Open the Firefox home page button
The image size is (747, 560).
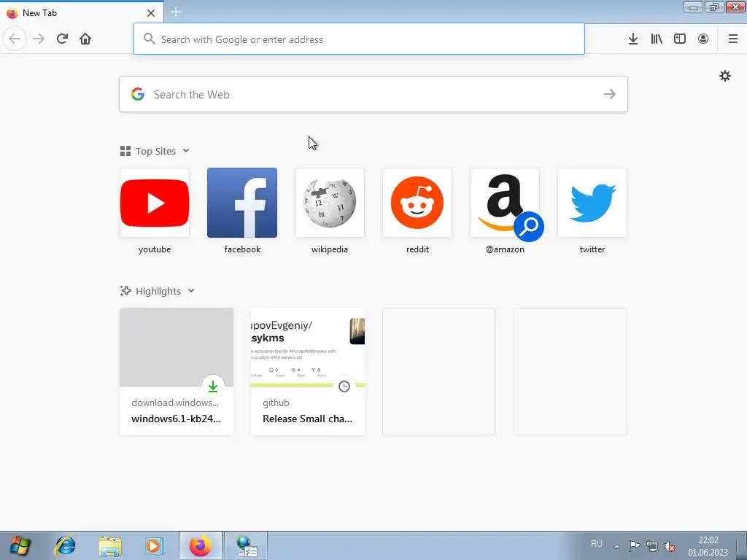pyautogui.click(x=85, y=39)
